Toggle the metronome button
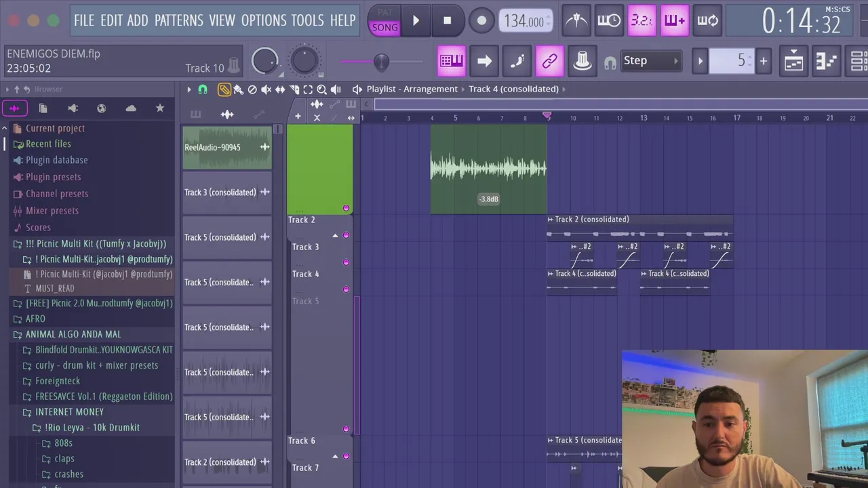Viewport: 868px width, 488px height. (x=576, y=21)
